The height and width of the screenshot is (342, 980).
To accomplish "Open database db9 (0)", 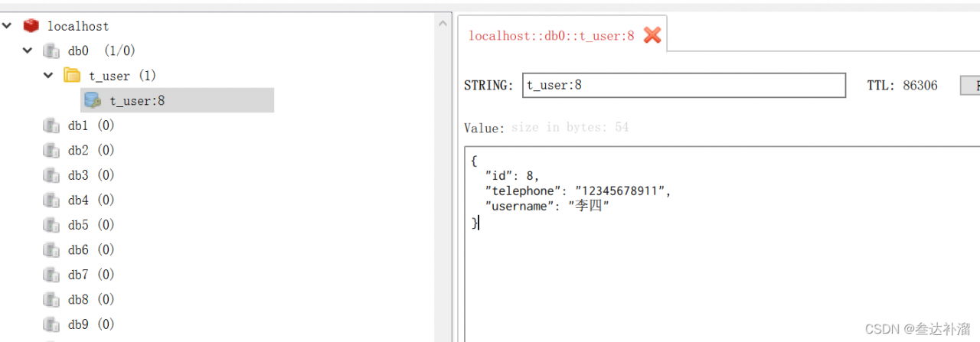I will tap(91, 324).
